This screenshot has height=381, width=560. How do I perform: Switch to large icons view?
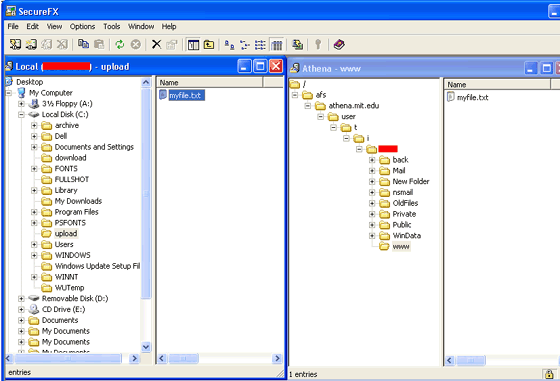tap(229, 44)
